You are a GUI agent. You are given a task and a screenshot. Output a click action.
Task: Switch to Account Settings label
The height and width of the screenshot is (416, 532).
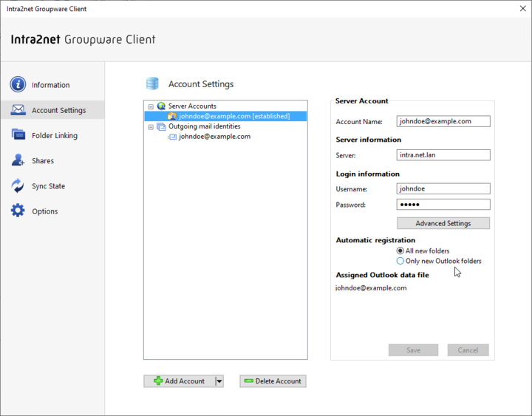pyautogui.click(x=58, y=110)
